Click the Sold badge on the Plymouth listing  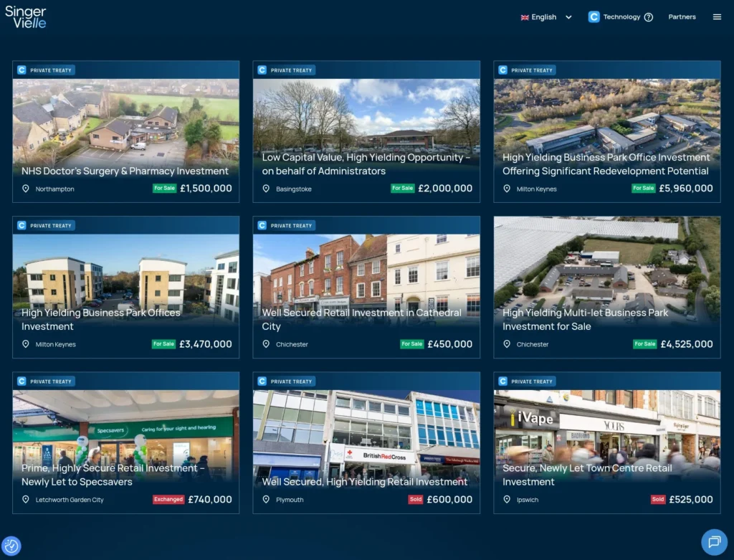point(415,500)
